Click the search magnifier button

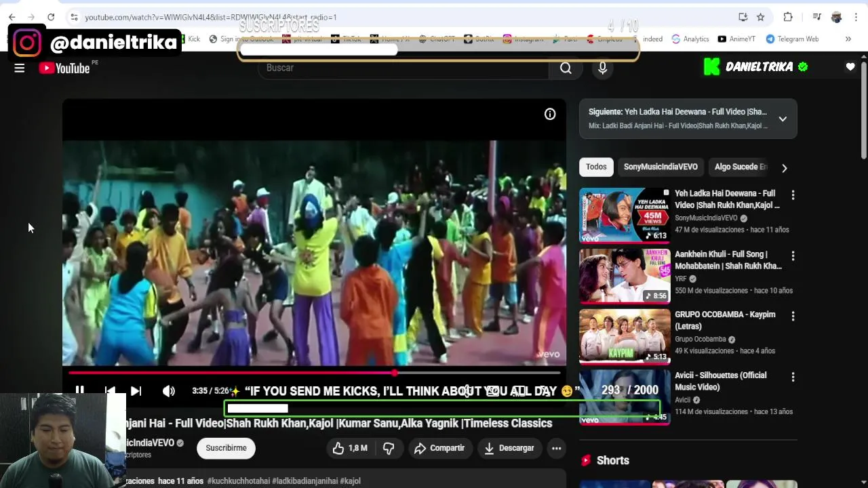click(566, 68)
